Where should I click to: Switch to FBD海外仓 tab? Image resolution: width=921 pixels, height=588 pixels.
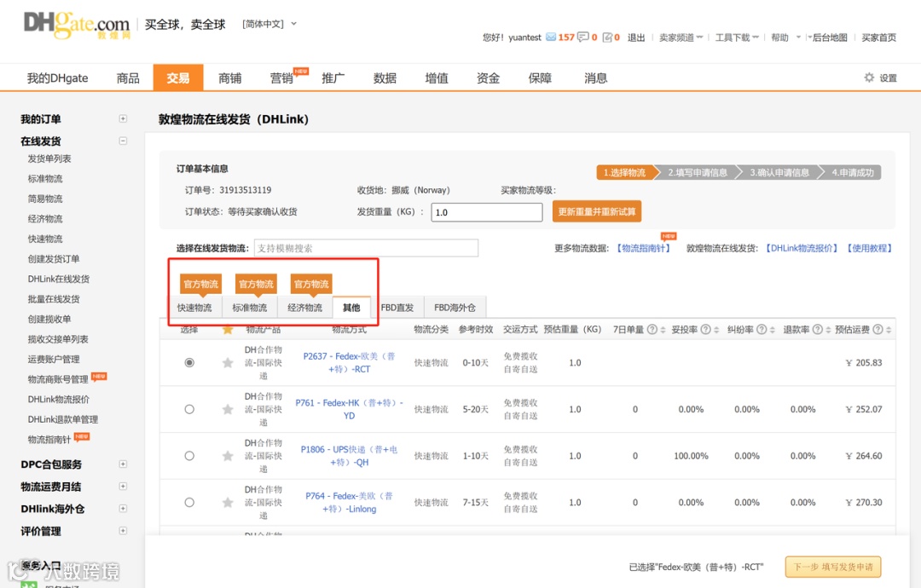[x=455, y=308]
